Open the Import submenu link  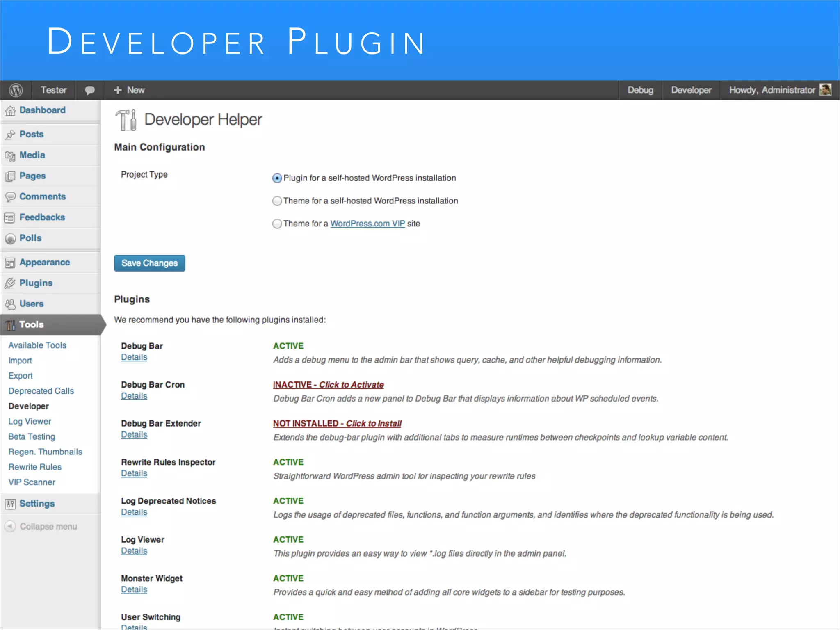tap(20, 361)
